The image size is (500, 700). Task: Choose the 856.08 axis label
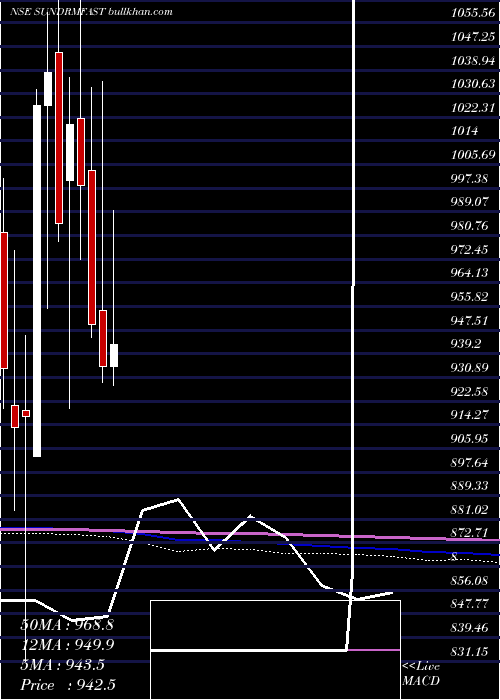click(469, 581)
